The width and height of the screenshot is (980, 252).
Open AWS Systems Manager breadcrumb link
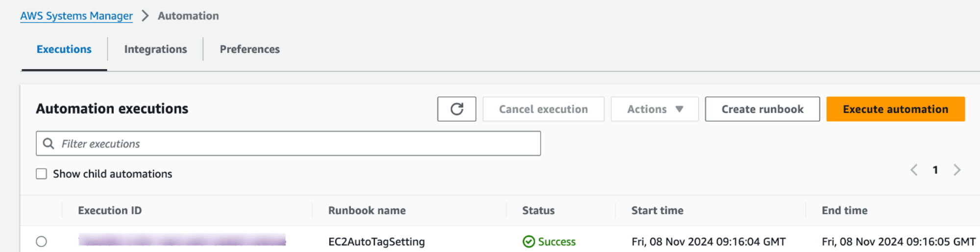pyautogui.click(x=76, y=16)
